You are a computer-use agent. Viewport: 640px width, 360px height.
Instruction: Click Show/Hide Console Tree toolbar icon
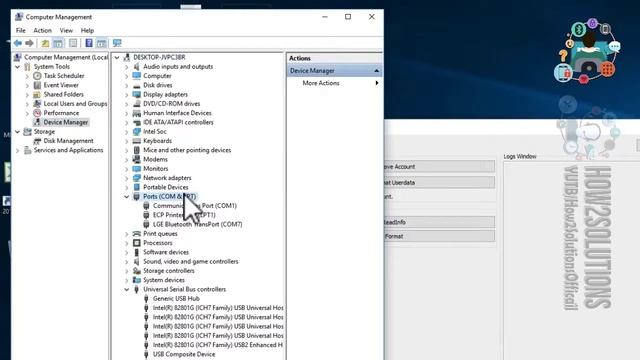pos(58,43)
